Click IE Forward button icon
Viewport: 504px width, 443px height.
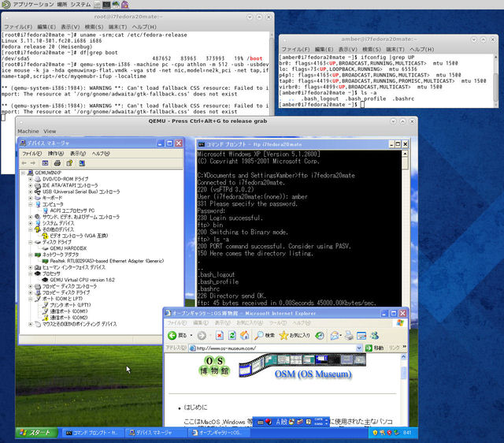click(202, 336)
